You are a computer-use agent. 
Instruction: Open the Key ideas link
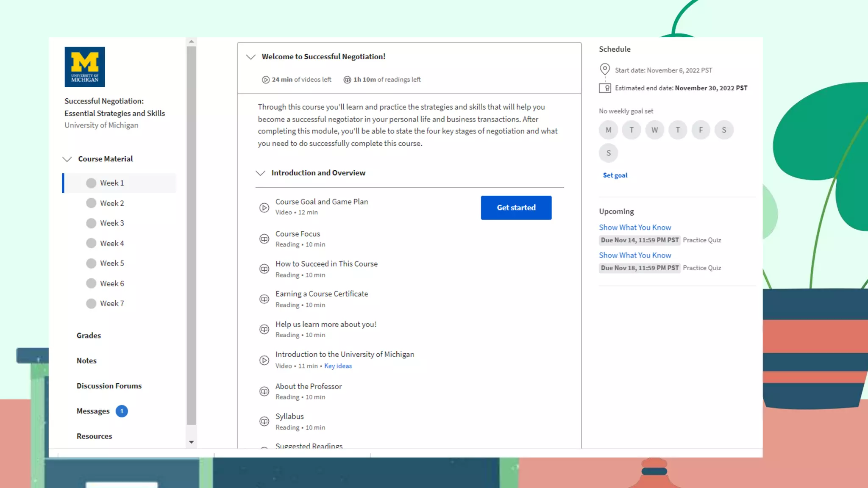click(x=338, y=366)
